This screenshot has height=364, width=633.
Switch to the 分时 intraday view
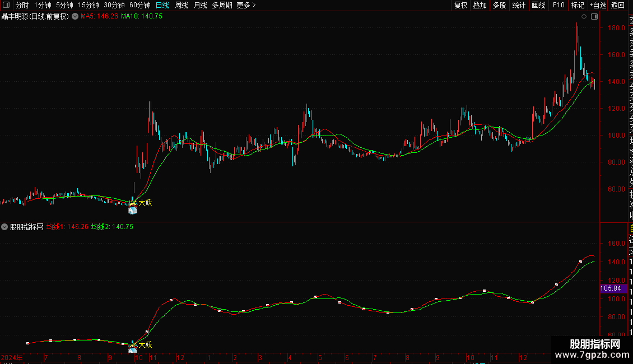pos(22,5)
